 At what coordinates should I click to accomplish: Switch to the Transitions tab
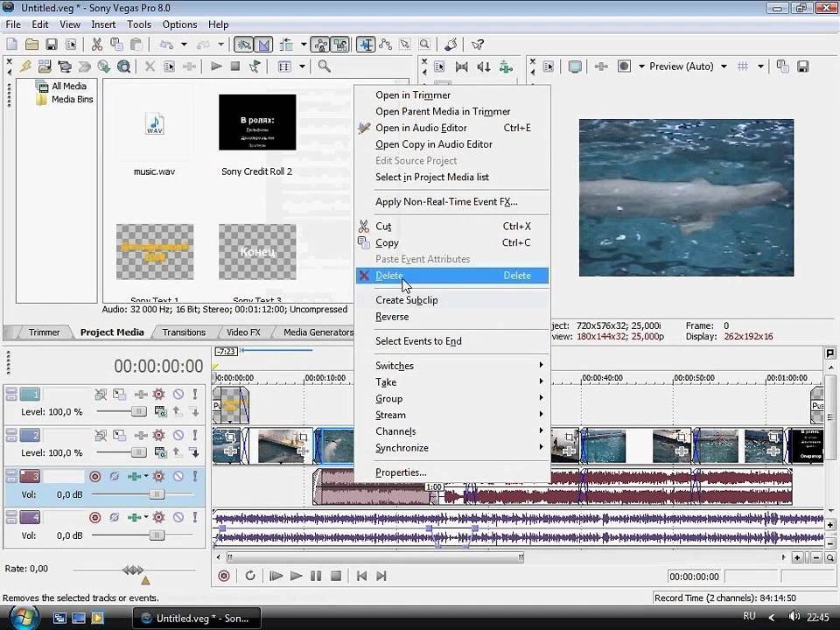click(184, 332)
